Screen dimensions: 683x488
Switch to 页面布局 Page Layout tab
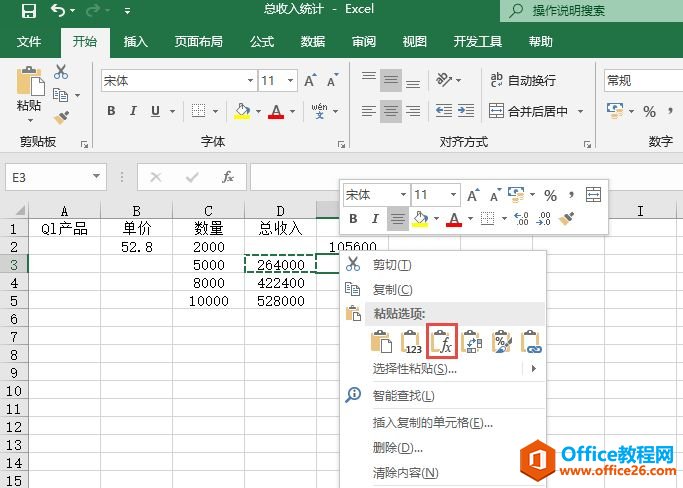[x=199, y=42]
